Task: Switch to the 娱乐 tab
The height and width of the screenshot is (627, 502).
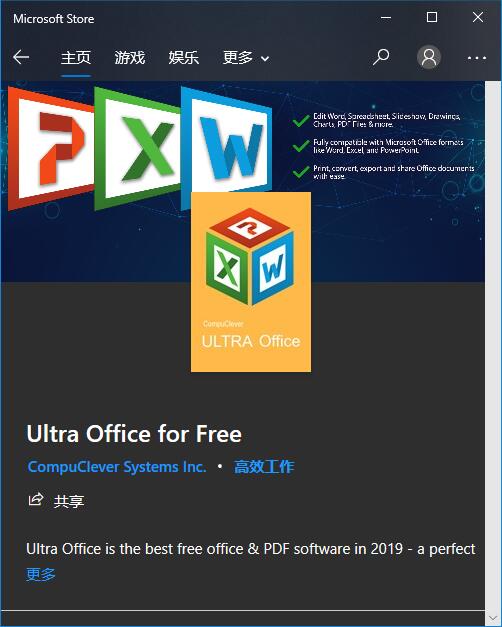Action: coord(184,58)
